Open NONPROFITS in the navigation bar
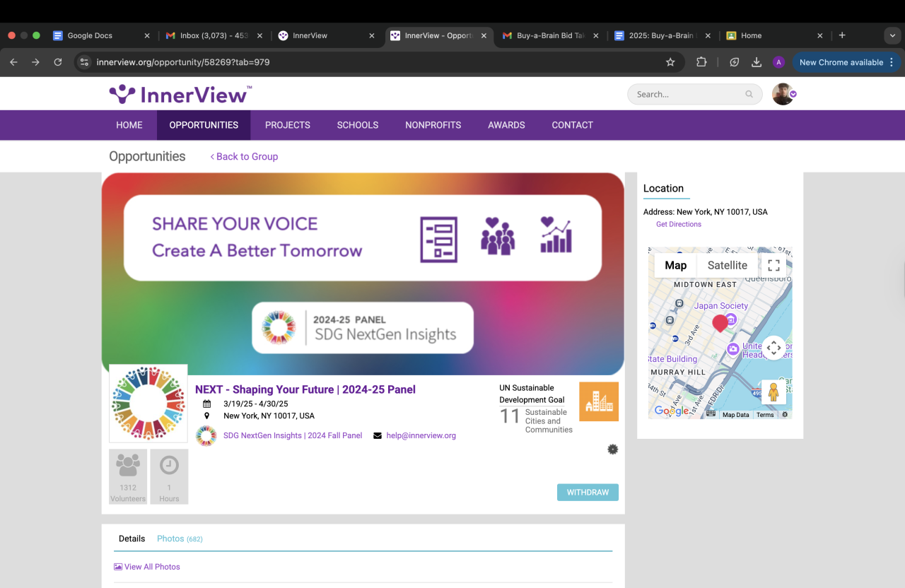Screen dimensions: 905x588 [433, 125]
